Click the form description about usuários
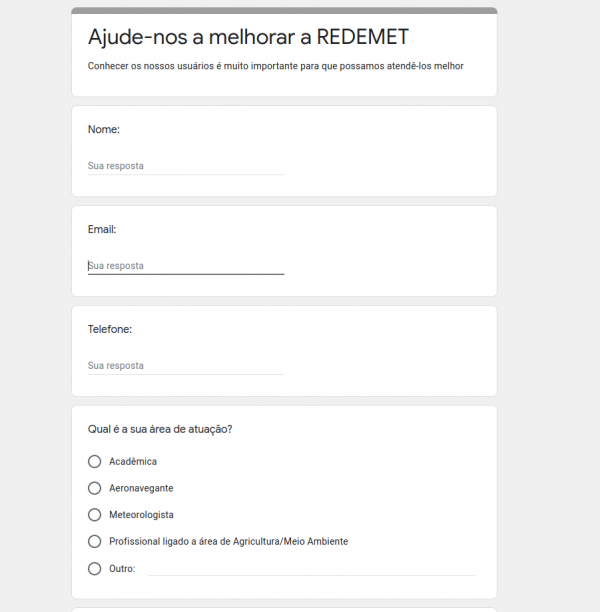The width and height of the screenshot is (600, 612). pos(275,66)
